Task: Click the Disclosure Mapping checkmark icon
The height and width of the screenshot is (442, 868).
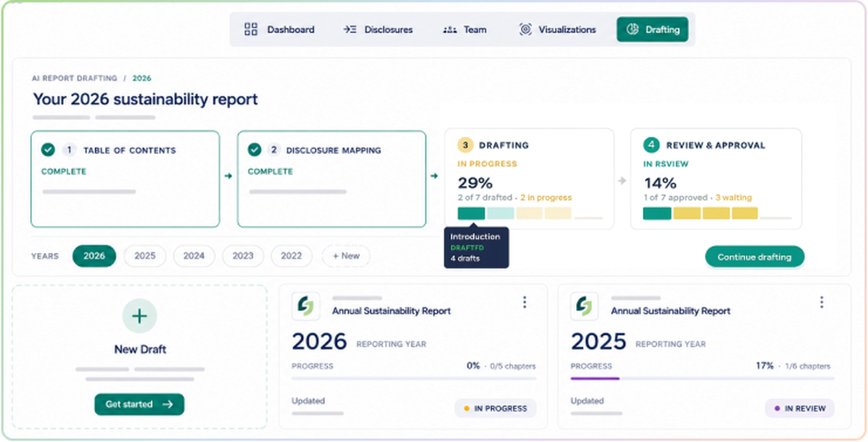Action: [254, 150]
